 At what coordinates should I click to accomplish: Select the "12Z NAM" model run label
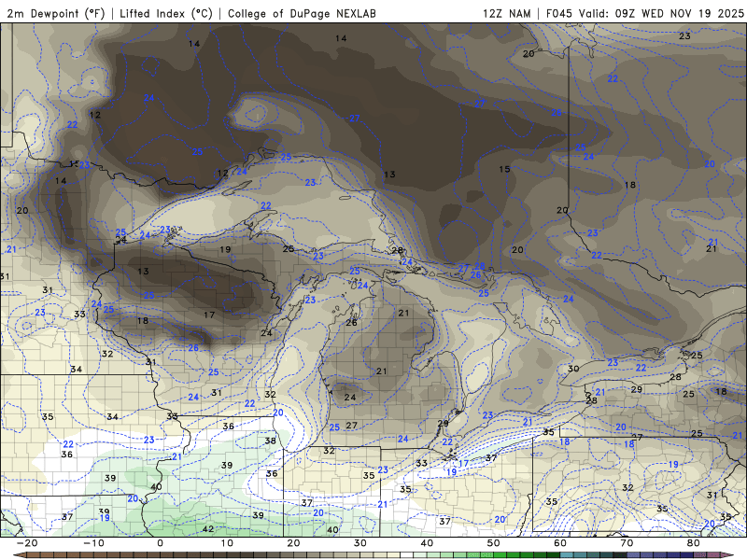[x=506, y=13]
